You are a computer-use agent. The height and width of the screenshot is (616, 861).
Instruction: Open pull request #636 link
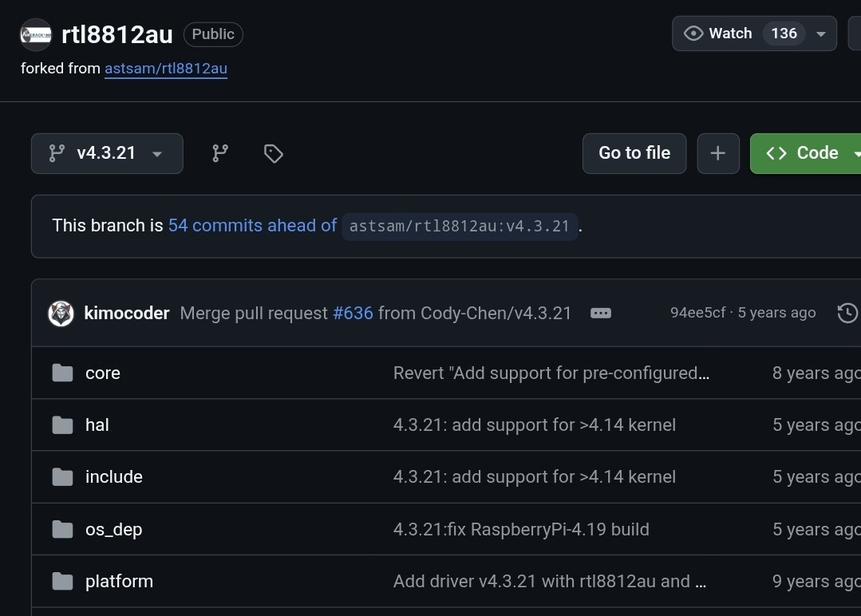coord(353,313)
